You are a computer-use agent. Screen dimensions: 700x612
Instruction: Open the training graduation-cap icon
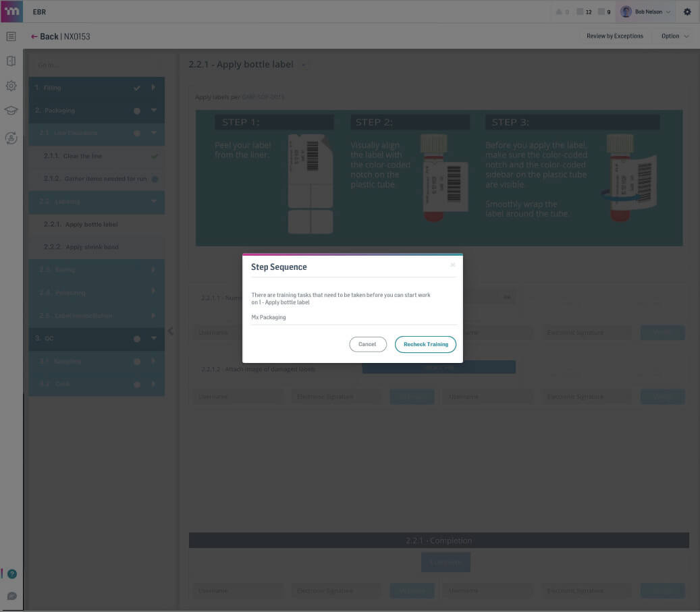[11, 110]
